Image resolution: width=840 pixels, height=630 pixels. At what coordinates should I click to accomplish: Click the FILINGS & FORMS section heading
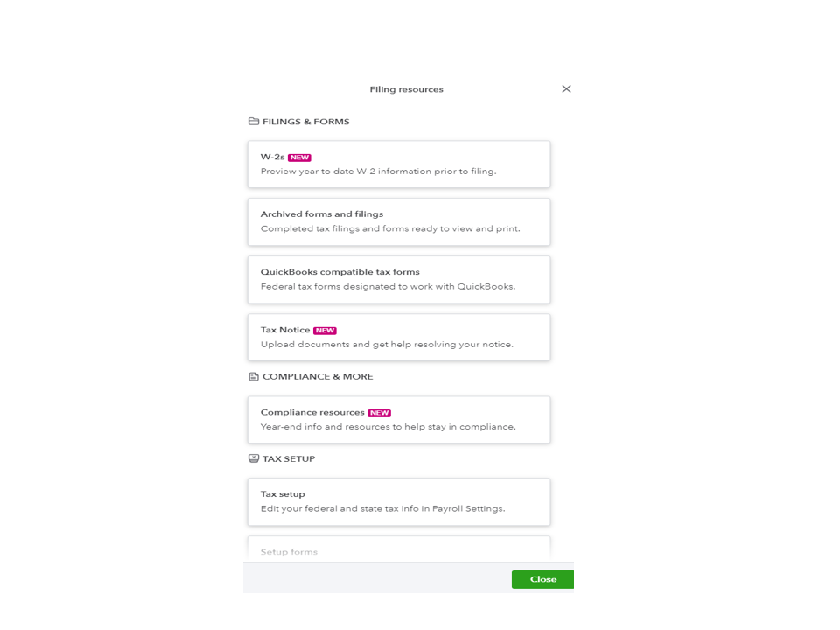click(x=305, y=122)
